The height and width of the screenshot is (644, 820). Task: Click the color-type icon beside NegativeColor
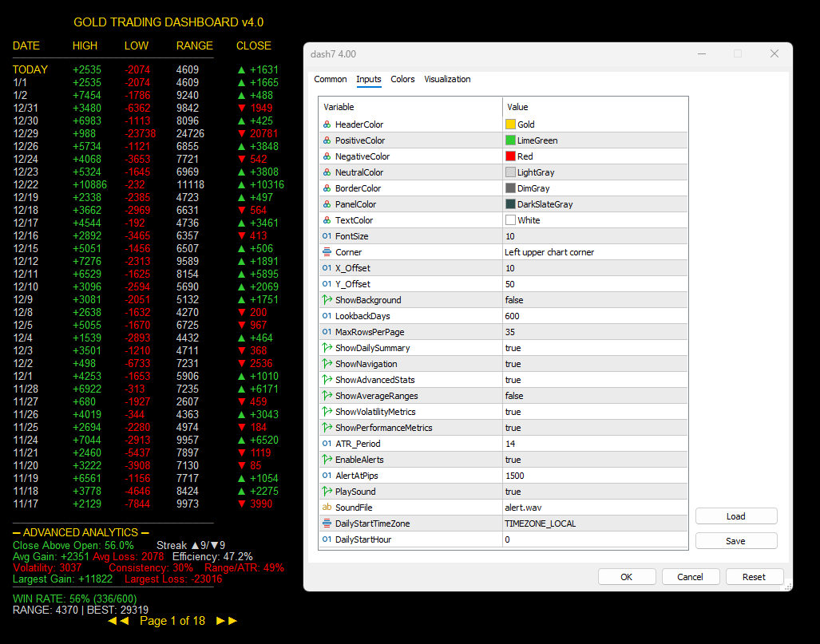pos(327,156)
